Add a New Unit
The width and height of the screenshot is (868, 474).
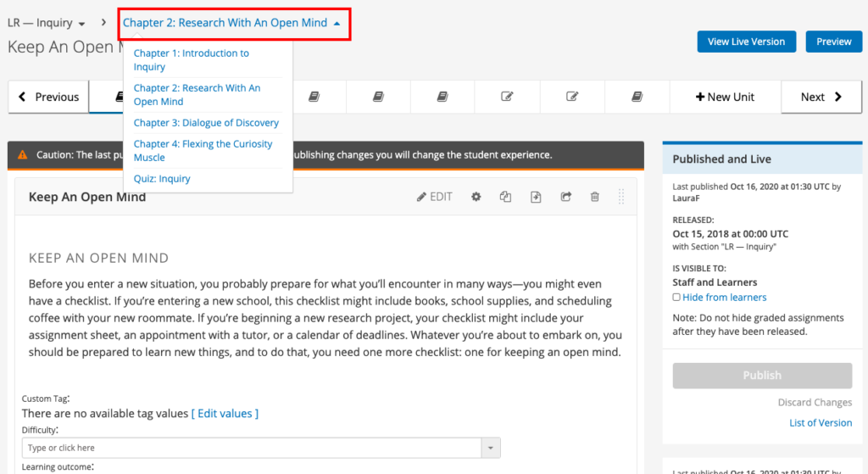coord(726,97)
